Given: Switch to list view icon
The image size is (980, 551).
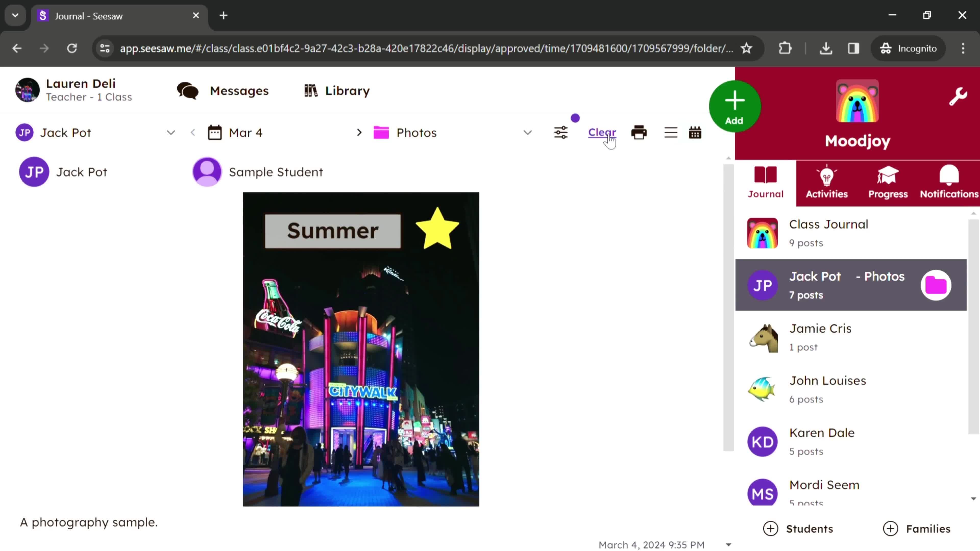Looking at the screenshot, I should (x=671, y=133).
